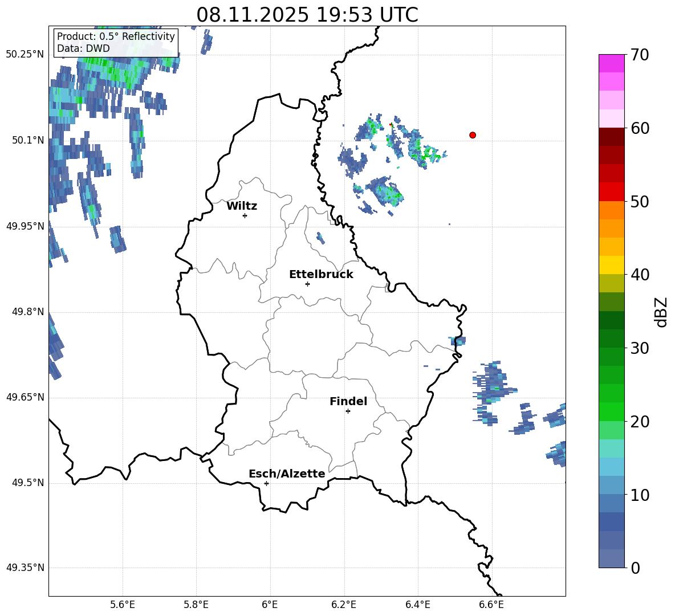
Task: Click the radar echo at Luxembourg's eastern border tip
Action: (x=458, y=341)
